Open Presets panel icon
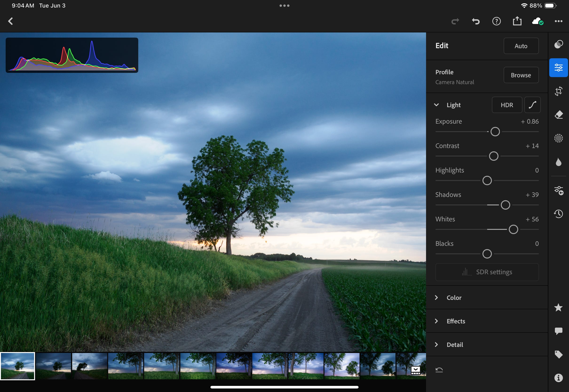Screen dimensions: 569x392 [558, 44]
